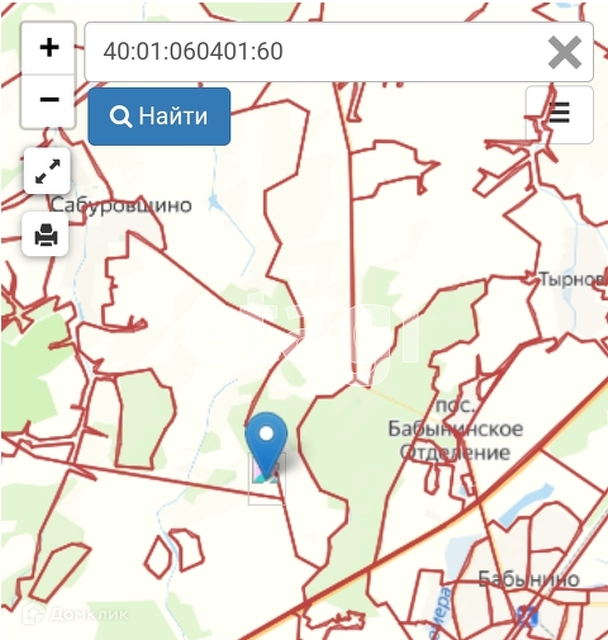Zoom out with the minus button
The height and width of the screenshot is (640, 608).
[x=48, y=100]
